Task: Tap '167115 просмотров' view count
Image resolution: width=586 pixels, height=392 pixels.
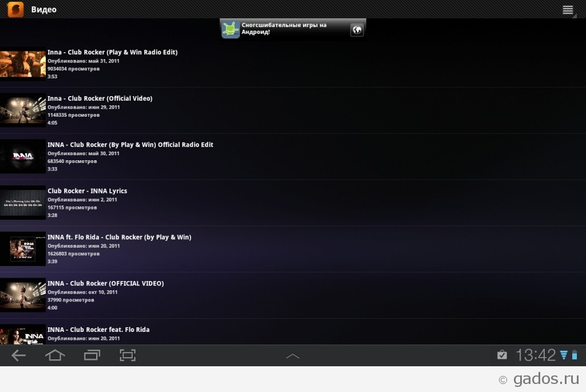Action: (x=72, y=207)
